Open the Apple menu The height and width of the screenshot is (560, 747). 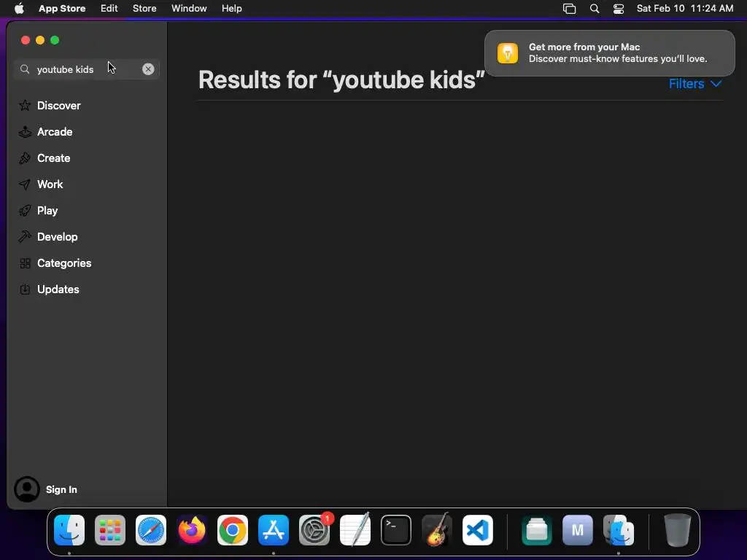pyautogui.click(x=19, y=8)
